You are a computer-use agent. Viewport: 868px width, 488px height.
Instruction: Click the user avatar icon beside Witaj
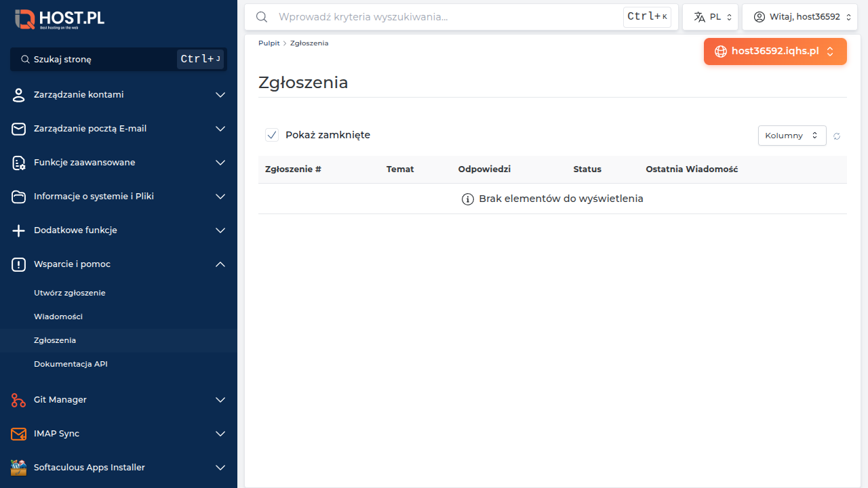(759, 17)
